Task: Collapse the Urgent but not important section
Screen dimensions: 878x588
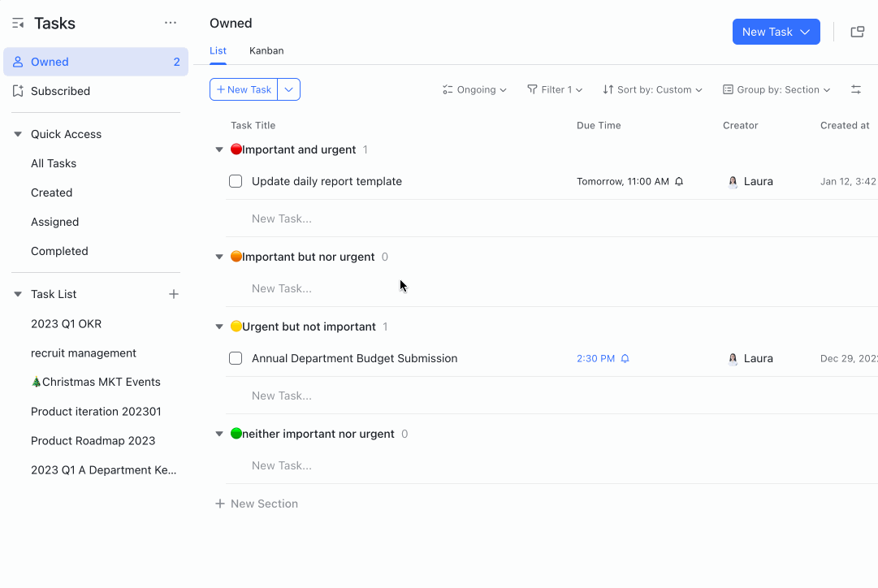Action: click(219, 326)
